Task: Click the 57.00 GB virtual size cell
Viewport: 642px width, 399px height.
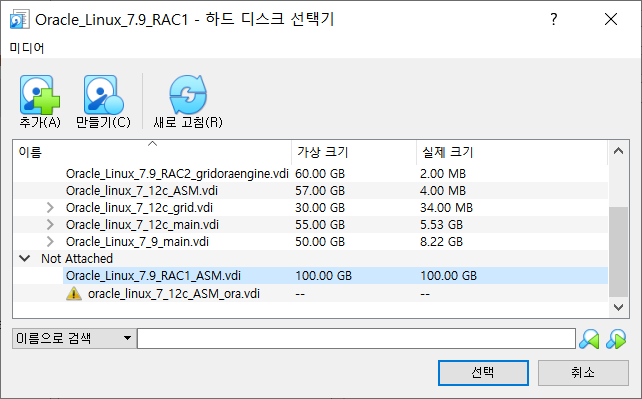Action: point(320,191)
